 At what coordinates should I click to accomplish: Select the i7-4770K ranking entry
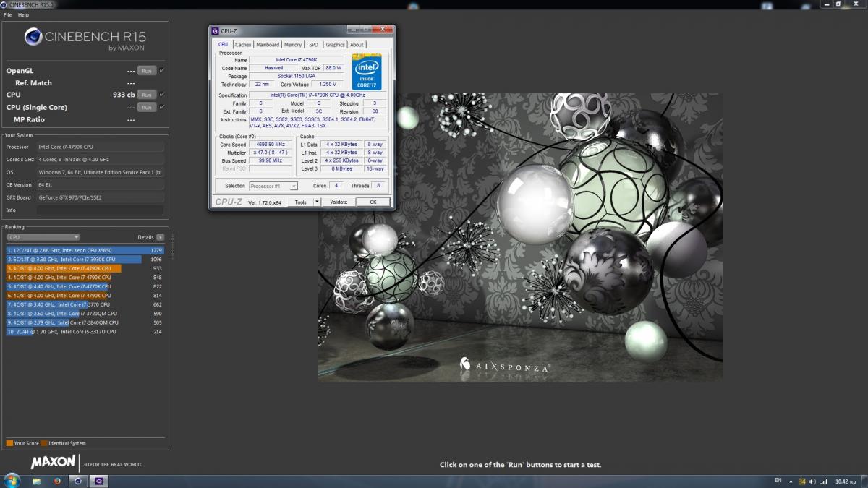pyautogui.click(x=85, y=286)
